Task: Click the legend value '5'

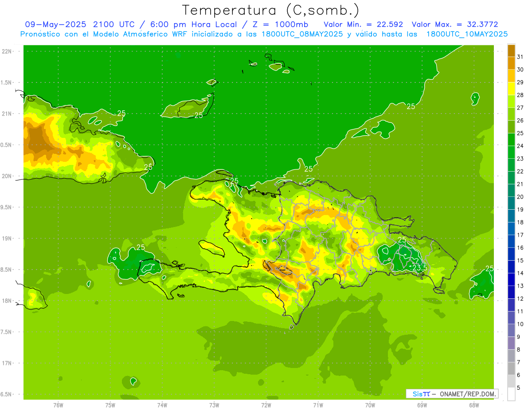Action: tap(518, 388)
